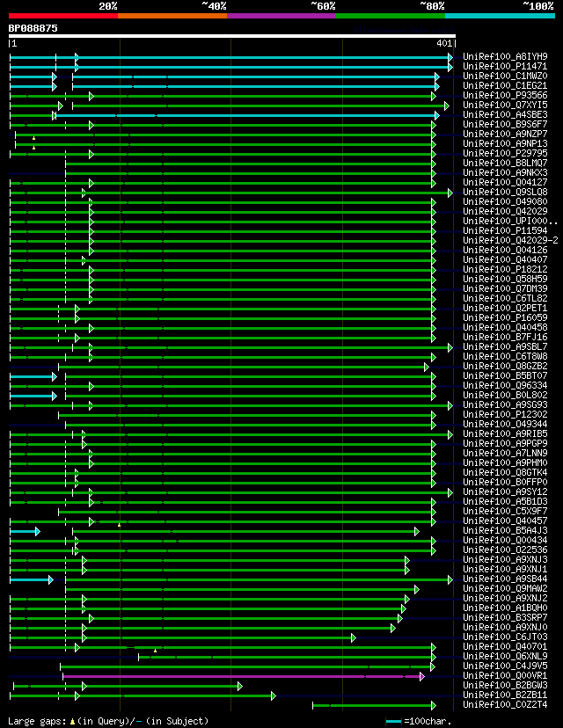Click the purple alignment bar for Q00VR1
The image size is (563, 728).
click(244, 676)
